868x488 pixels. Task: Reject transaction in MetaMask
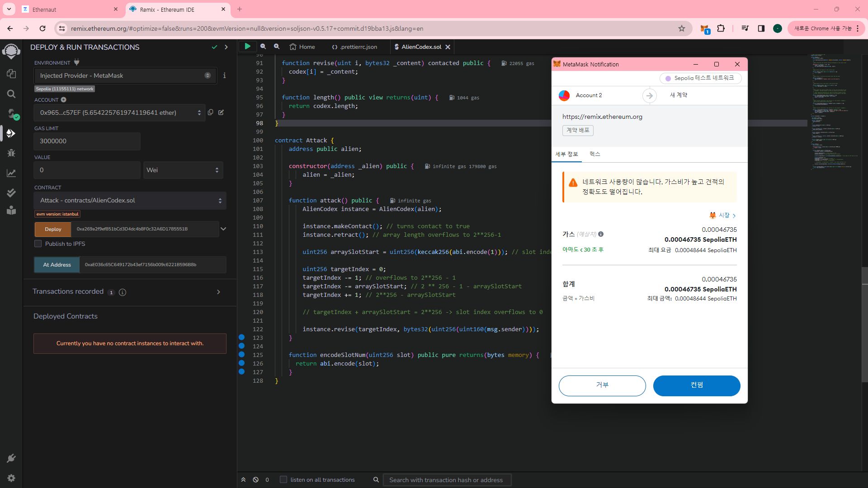[x=602, y=385]
